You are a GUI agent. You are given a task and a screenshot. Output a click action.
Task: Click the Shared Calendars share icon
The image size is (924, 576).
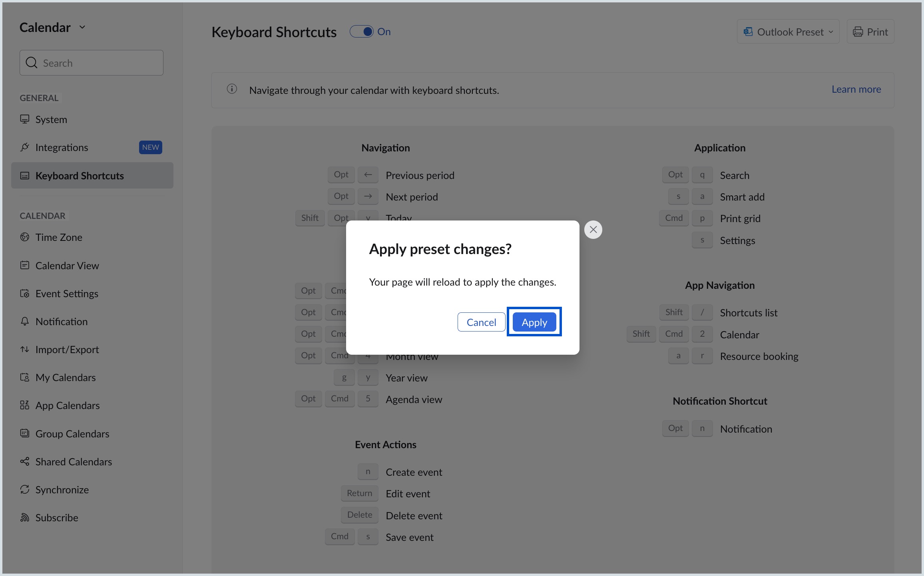25,461
